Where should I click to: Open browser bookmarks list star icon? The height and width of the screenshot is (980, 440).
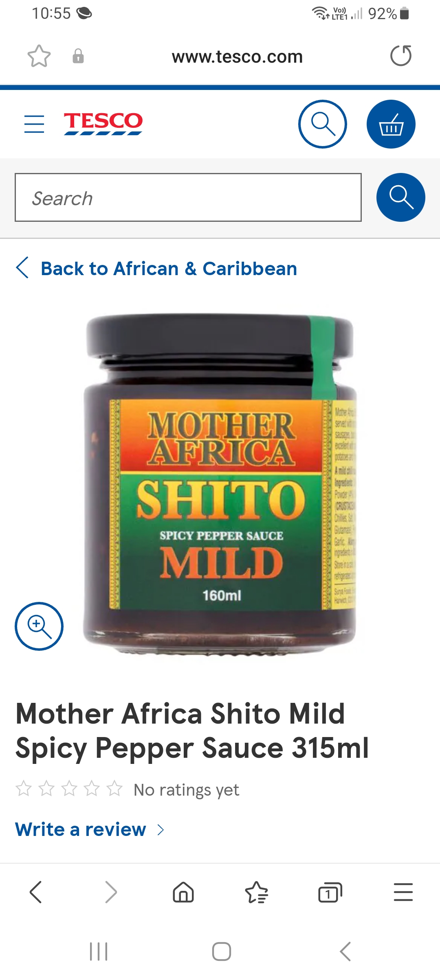(257, 892)
